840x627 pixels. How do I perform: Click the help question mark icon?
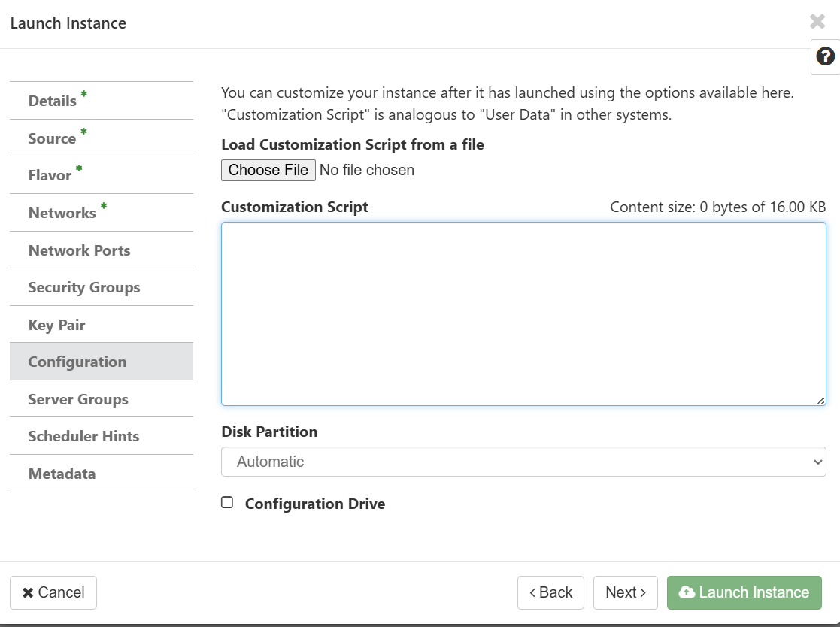coord(825,57)
